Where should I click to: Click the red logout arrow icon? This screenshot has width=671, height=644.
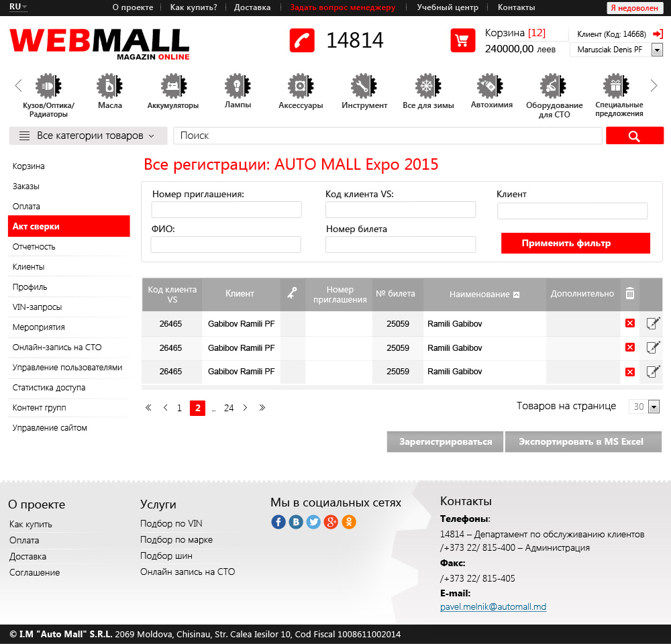(658, 34)
